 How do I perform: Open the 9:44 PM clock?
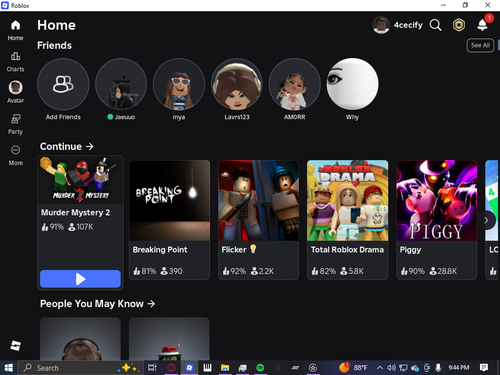[459, 368]
